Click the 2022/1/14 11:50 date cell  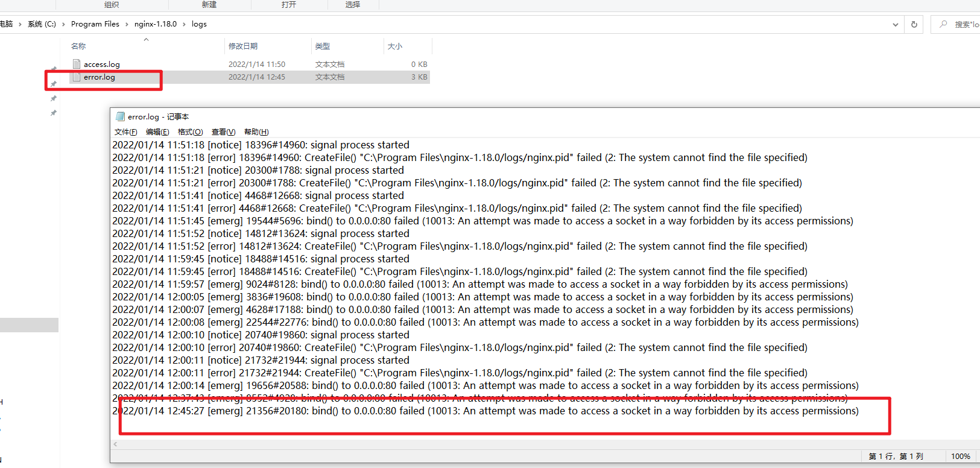257,64
